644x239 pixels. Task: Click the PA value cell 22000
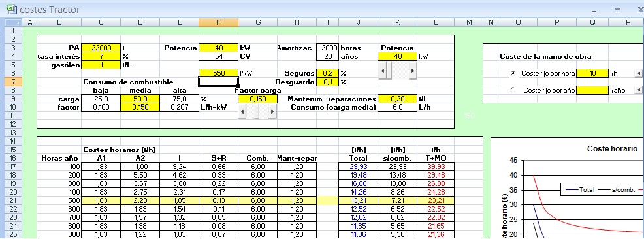click(101, 48)
